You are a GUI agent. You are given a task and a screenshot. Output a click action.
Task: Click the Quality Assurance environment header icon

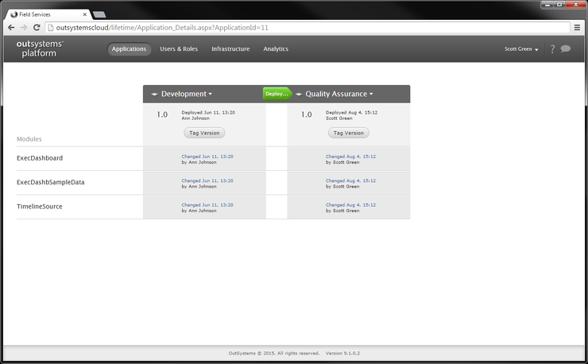299,95
